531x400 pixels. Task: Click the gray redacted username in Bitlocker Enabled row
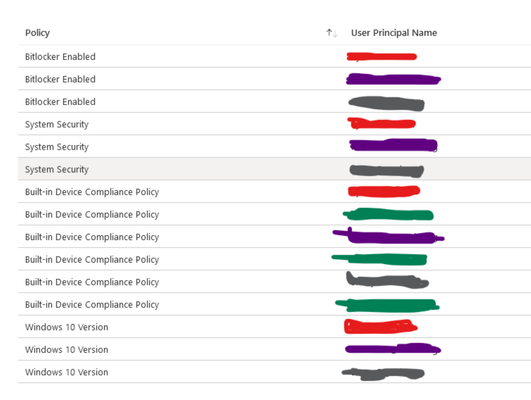pos(386,104)
